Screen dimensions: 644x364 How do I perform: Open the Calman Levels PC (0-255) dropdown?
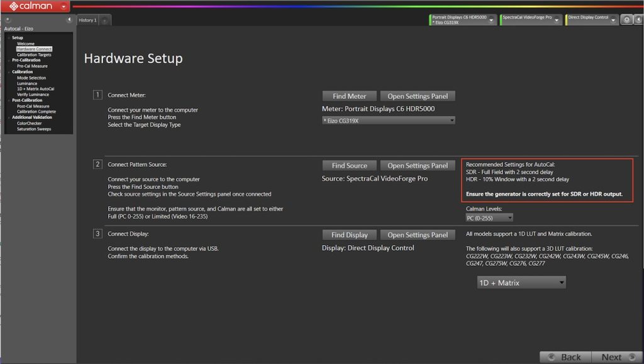pos(489,218)
